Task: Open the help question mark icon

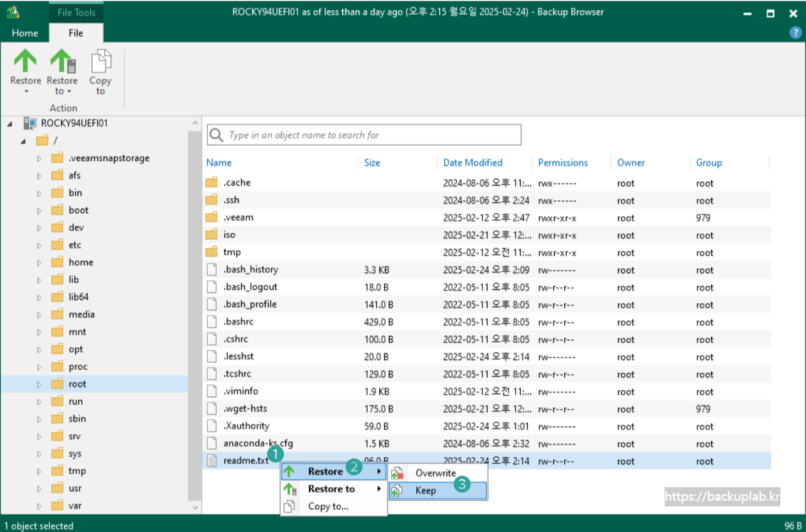Action: click(x=795, y=33)
